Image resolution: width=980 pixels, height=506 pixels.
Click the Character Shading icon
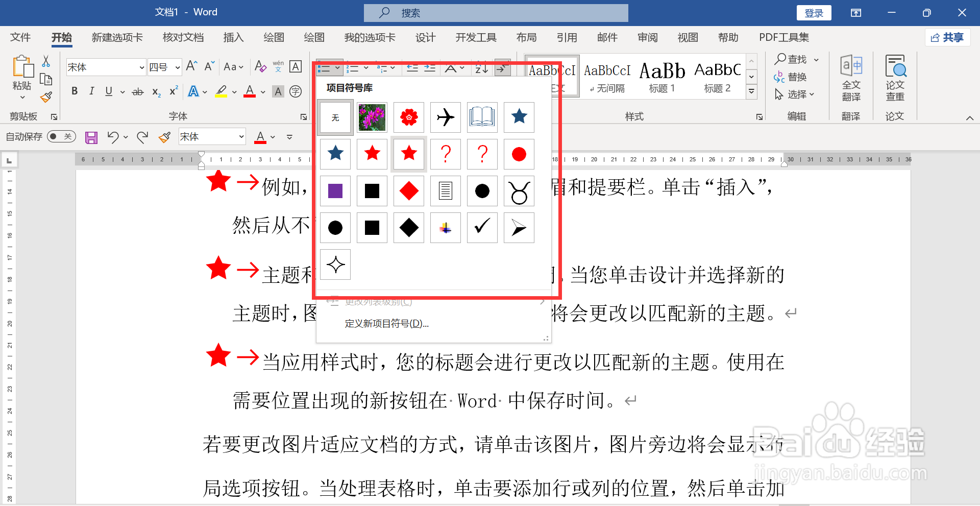point(278,91)
